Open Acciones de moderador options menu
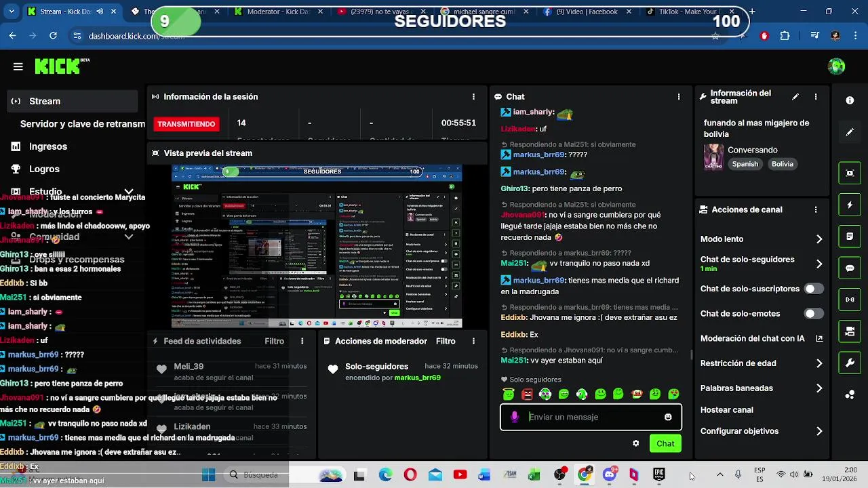 pyautogui.click(x=473, y=342)
